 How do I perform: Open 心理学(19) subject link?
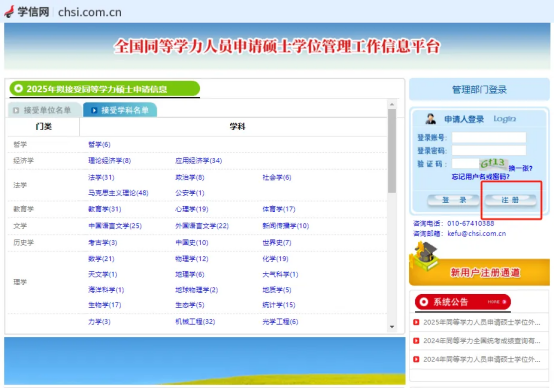tap(192, 209)
